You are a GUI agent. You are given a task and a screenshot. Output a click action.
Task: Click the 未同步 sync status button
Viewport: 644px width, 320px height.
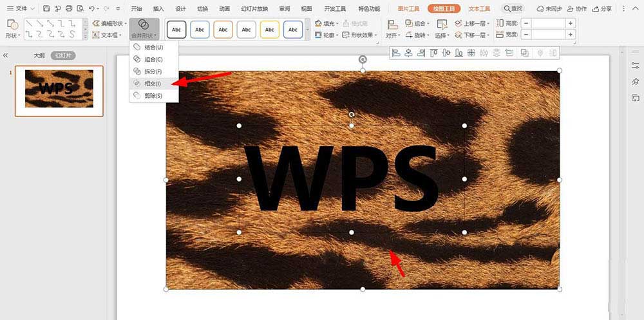coord(549,8)
